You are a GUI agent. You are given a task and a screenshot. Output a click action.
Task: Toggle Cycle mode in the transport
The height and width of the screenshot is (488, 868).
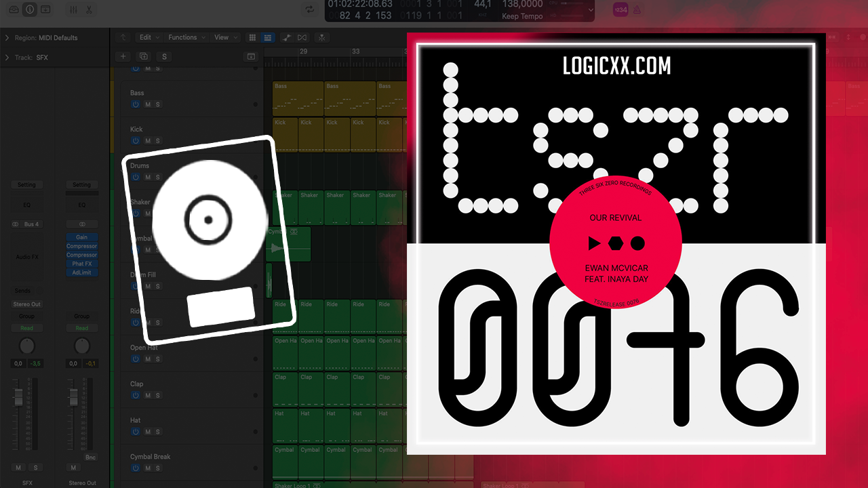click(310, 9)
